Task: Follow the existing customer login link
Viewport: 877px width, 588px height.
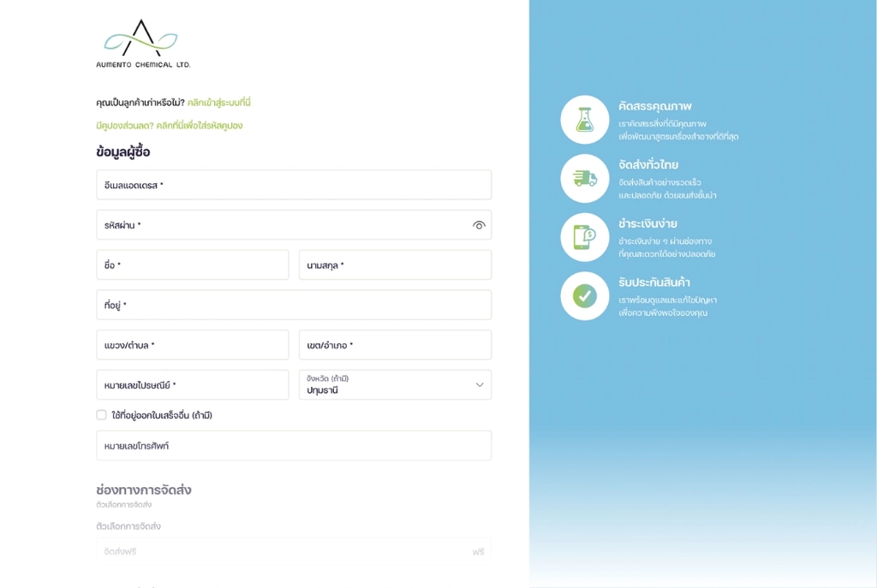Action: [x=218, y=103]
